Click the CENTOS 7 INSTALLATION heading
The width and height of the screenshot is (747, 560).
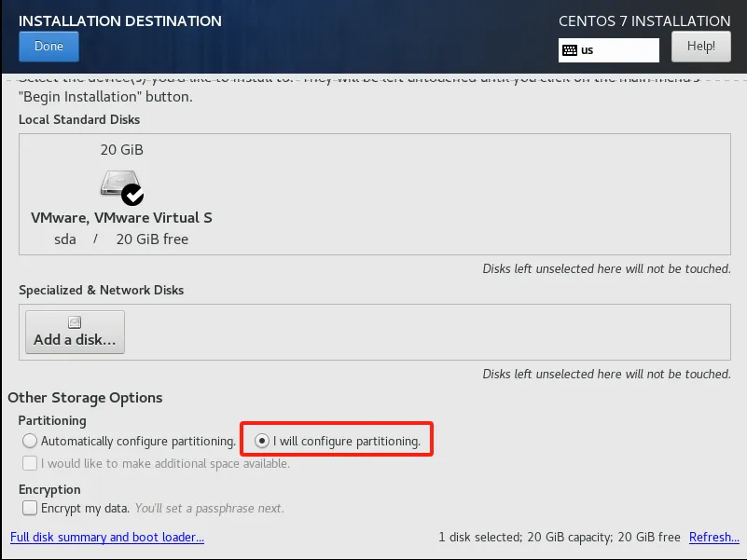click(643, 20)
